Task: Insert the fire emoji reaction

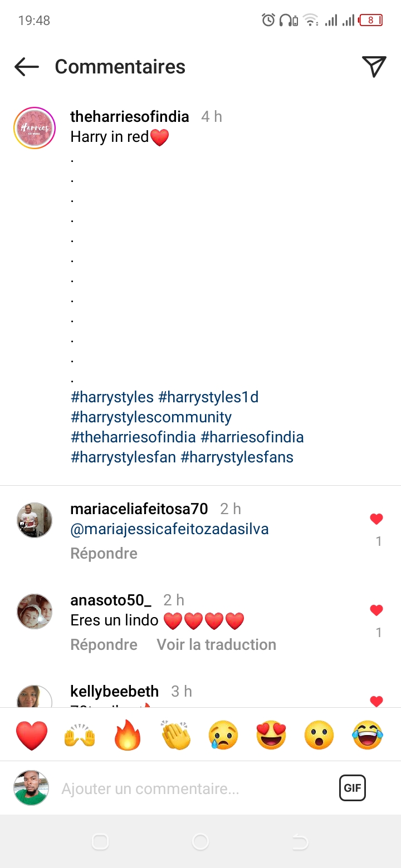Action: [x=128, y=735]
